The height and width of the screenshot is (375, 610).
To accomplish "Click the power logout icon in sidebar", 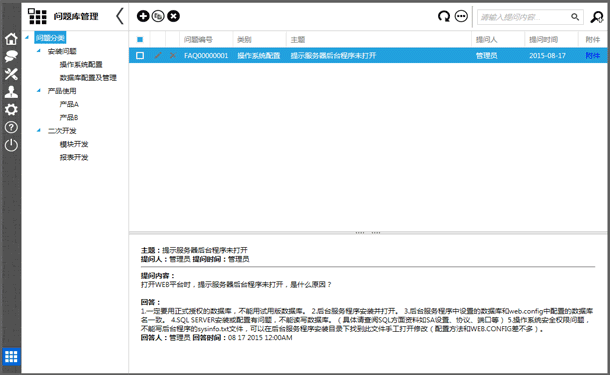I will click(x=11, y=145).
